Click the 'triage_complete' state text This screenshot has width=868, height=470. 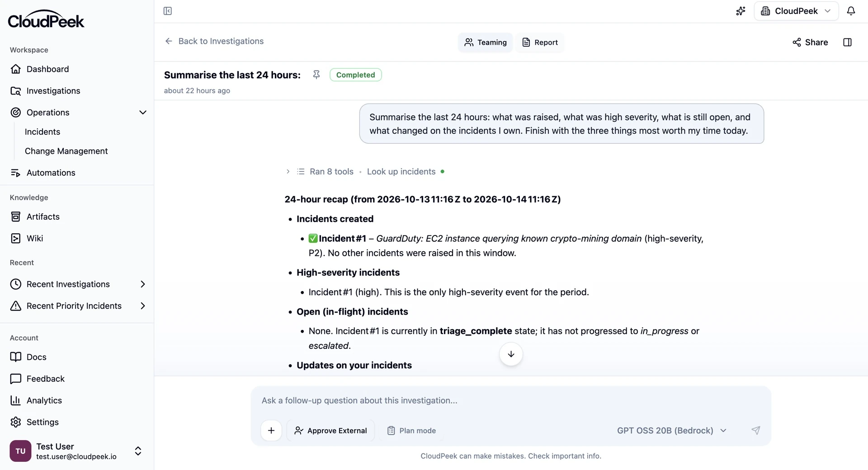tap(476, 331)
